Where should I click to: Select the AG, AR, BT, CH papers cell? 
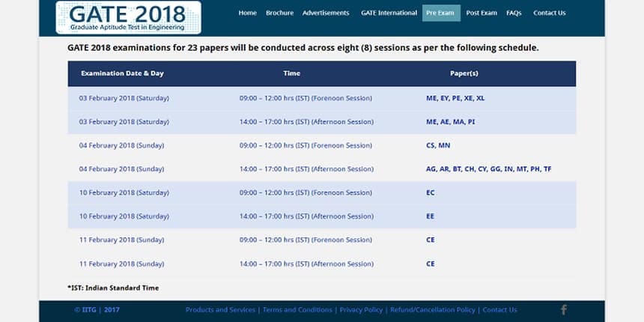tap(489, 169)
